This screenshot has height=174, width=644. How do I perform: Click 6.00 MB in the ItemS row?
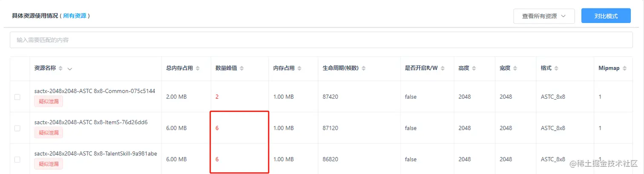176,128
